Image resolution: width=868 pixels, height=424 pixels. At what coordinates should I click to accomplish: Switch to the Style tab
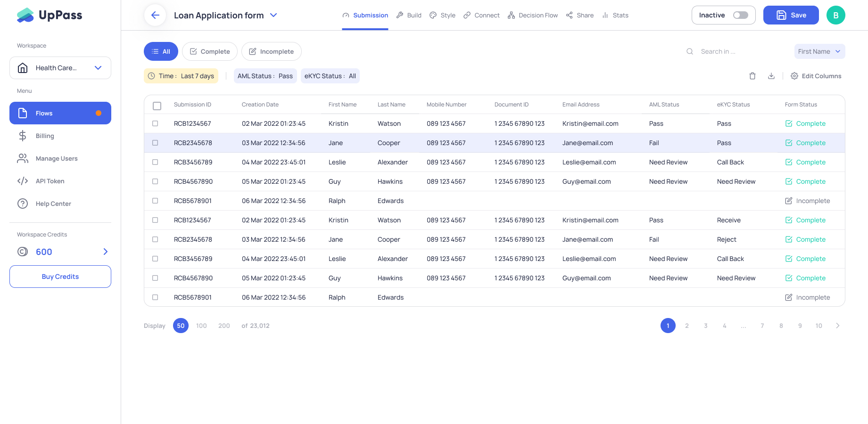coord(442,15)
